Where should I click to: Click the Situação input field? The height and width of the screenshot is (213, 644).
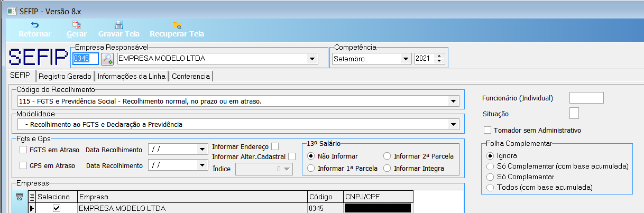pos(574,113)
